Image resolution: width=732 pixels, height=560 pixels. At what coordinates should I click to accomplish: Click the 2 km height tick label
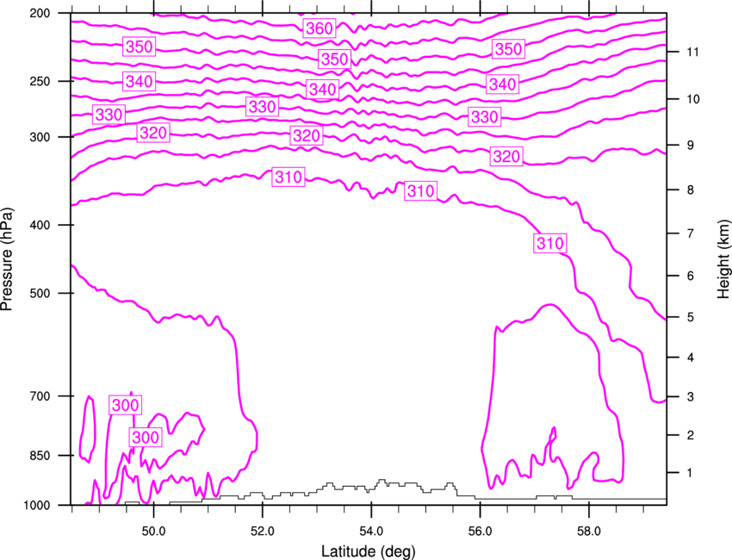(x=691, y=435)
